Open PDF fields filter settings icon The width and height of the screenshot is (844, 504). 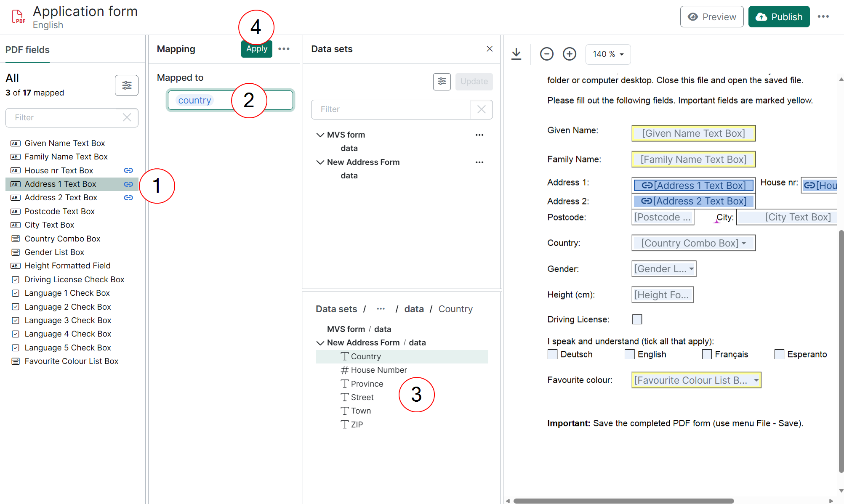point(126,85)
